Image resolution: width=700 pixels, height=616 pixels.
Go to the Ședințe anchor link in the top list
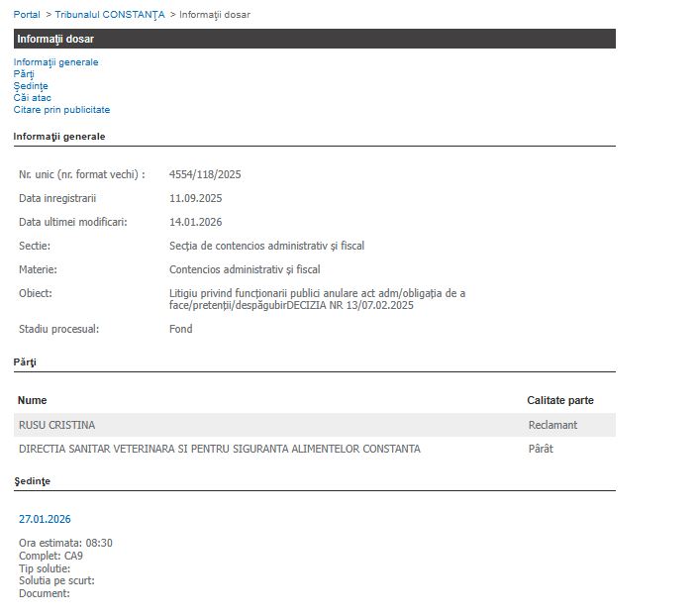[x=31, y=86]
